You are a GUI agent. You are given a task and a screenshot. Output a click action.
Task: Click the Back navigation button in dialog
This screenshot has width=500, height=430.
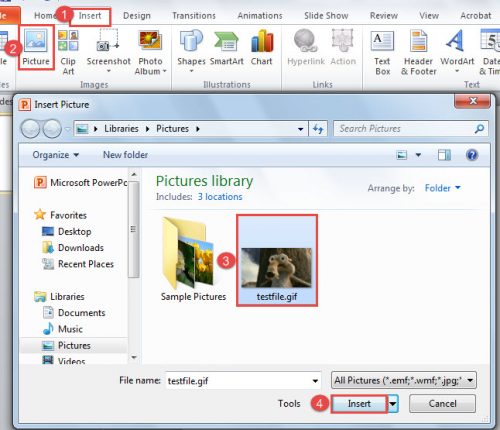(x=31, y=129)
